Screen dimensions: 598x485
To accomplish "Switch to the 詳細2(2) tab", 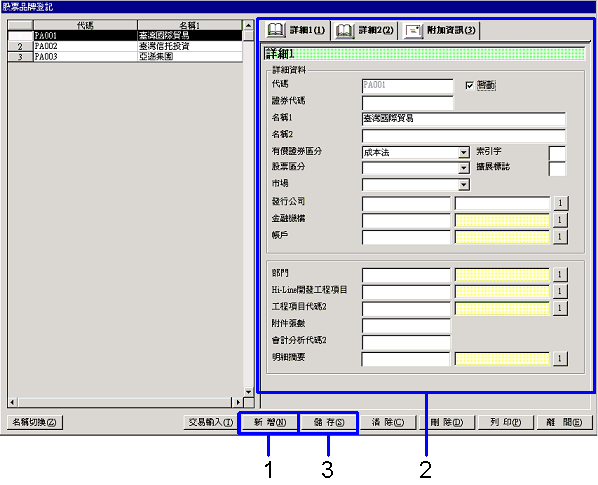I will (x=365, y=30).
